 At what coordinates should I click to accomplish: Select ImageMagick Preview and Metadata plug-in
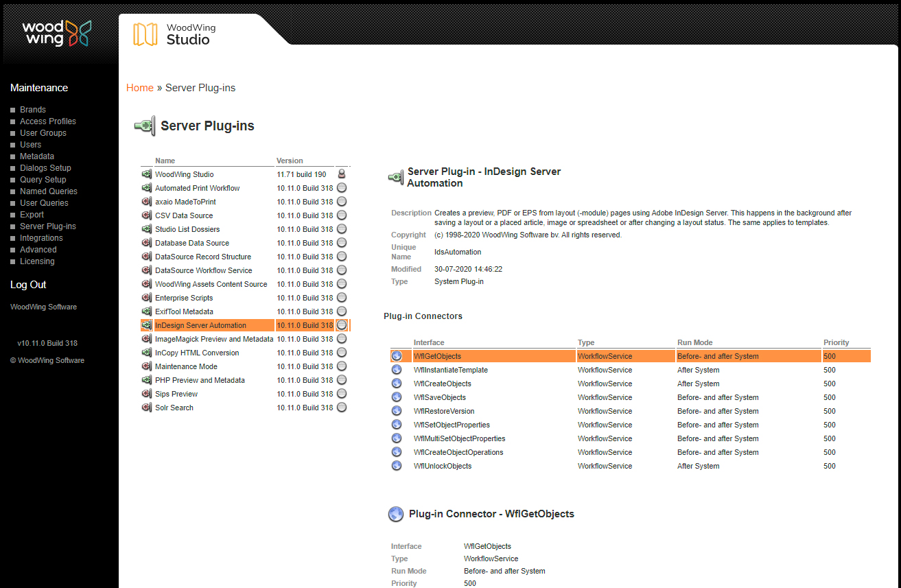click(x=214, y=339)
